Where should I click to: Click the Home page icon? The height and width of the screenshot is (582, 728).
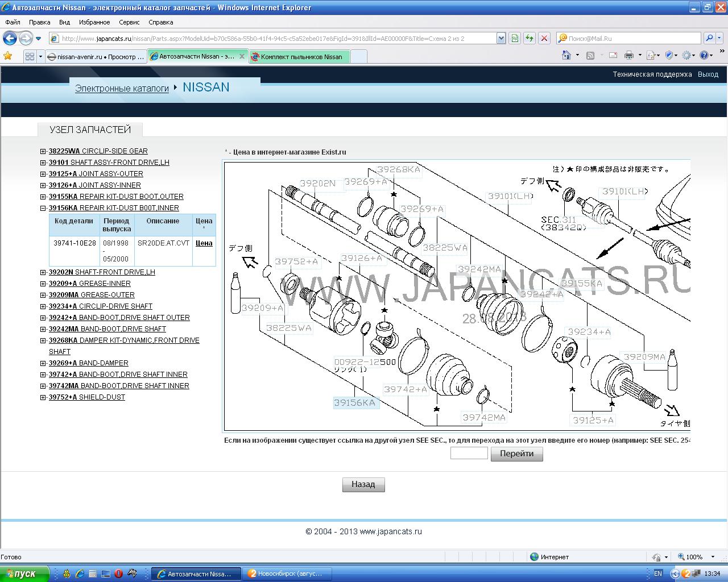click(x=566, y=55)
